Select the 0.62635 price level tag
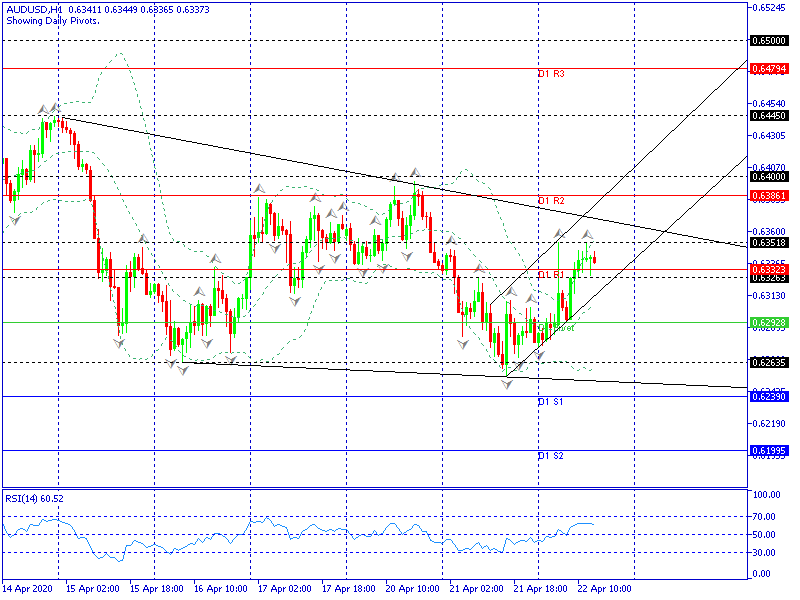 pyautogui.click(x=767, y=362)
